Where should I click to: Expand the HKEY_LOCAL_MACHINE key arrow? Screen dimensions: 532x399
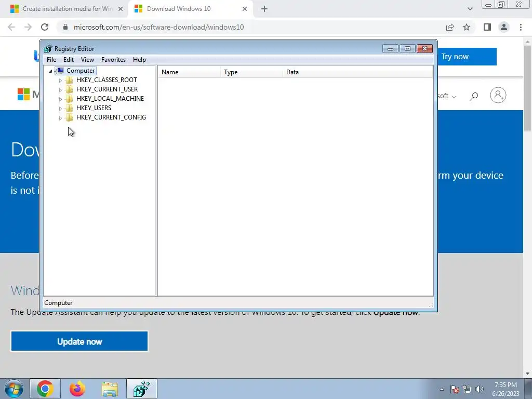60,99
